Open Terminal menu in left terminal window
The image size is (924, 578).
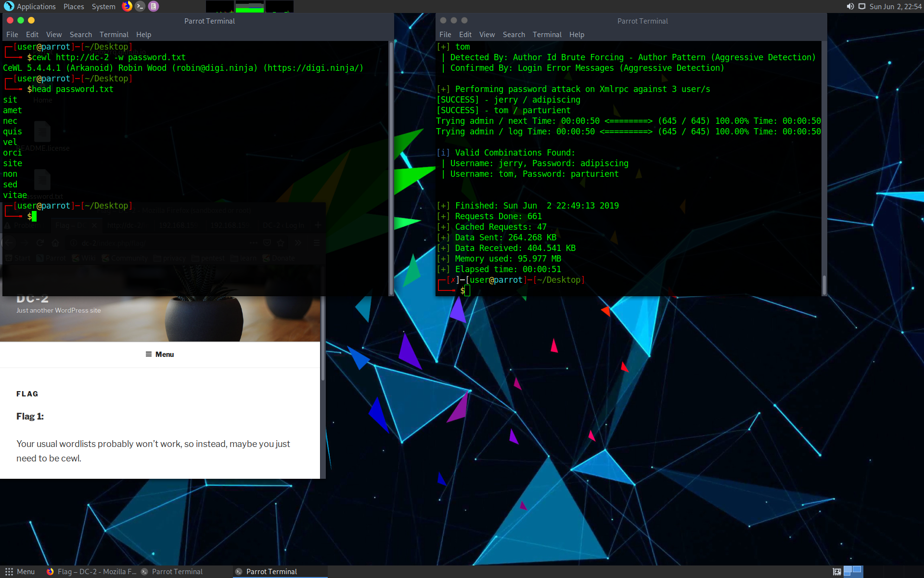[114, 35]
